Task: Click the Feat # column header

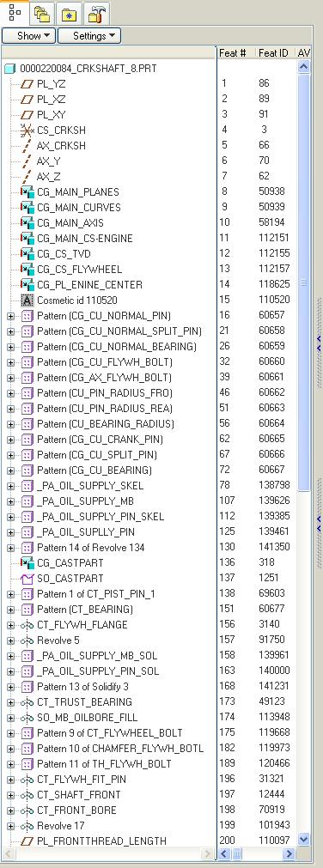Action: [235, 53]
